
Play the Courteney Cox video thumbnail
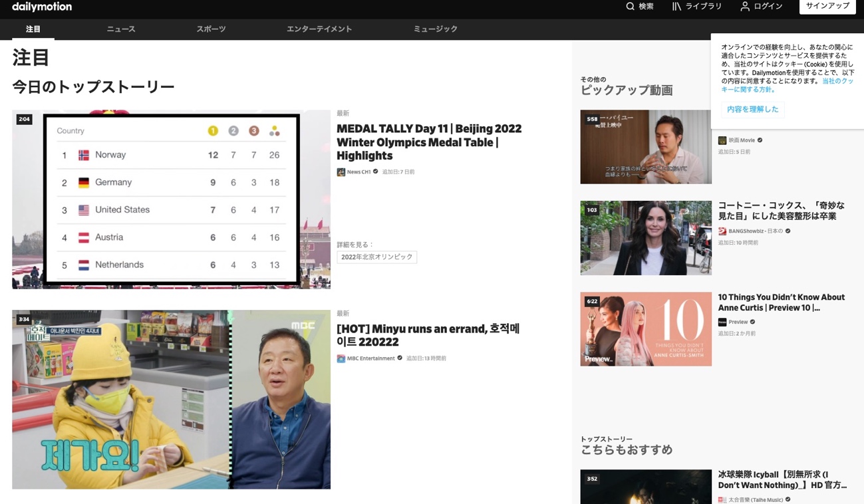point(646,238)
